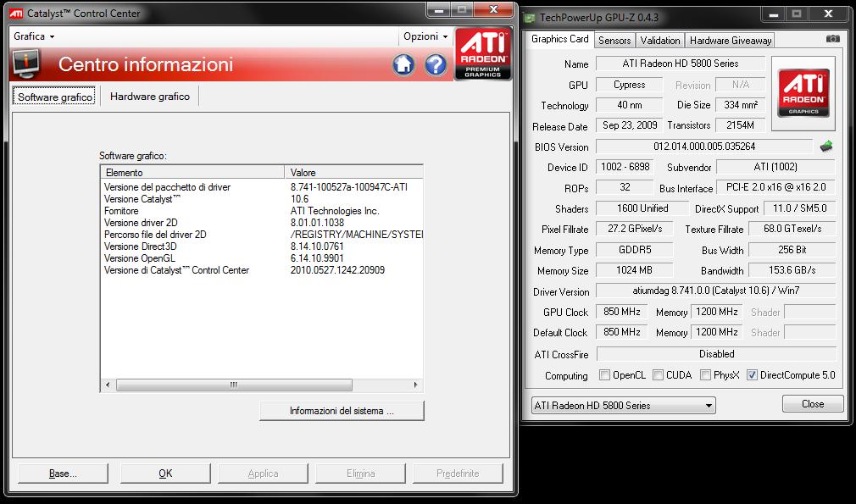This screenshot has width=856, height=504.
Task: Uncheck the DirectCompute 5.0 checkbox
Action: 753,374
